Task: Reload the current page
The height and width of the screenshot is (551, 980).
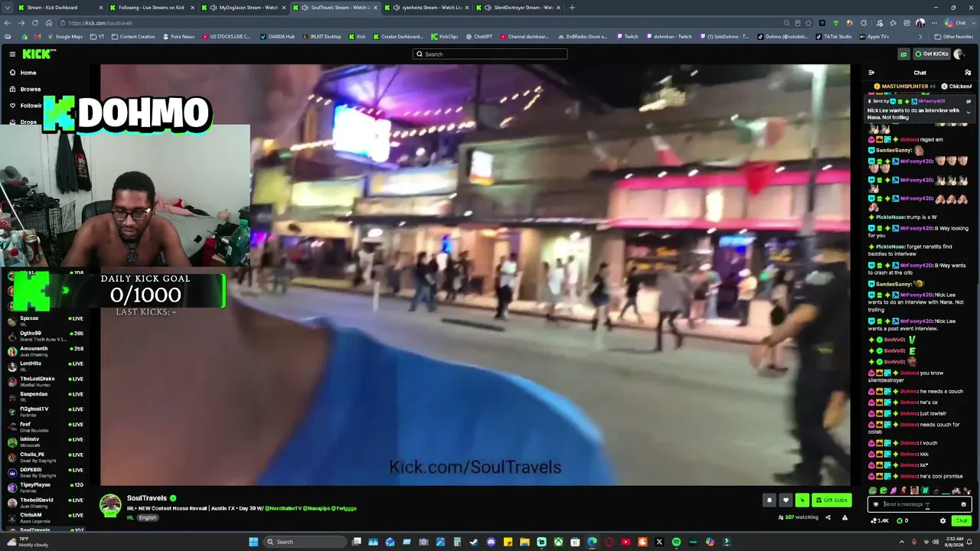Action: tap(34, 23)
